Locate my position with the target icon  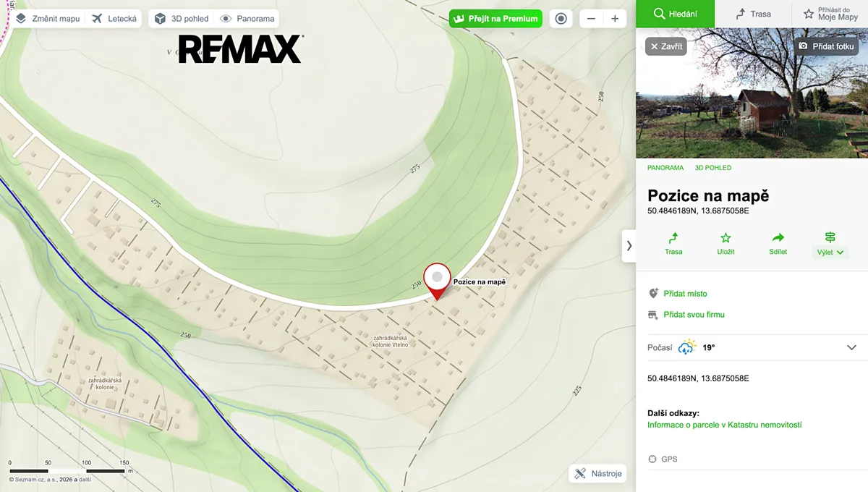[561, 19]
